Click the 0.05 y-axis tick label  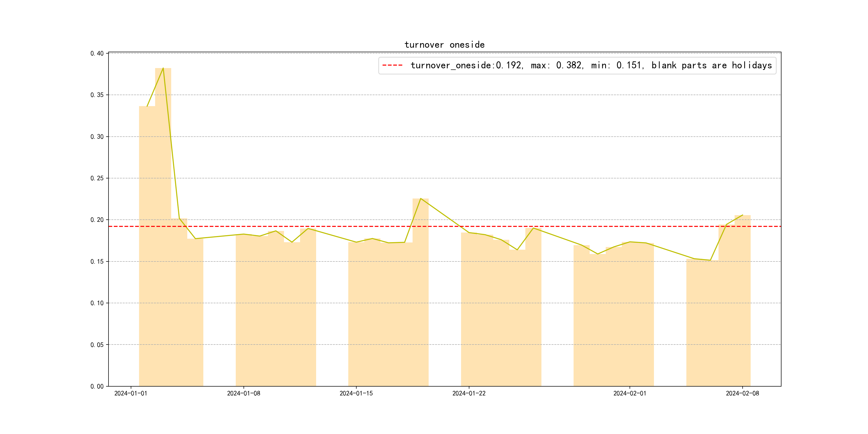pyautogui.click(x=97, y=345)
